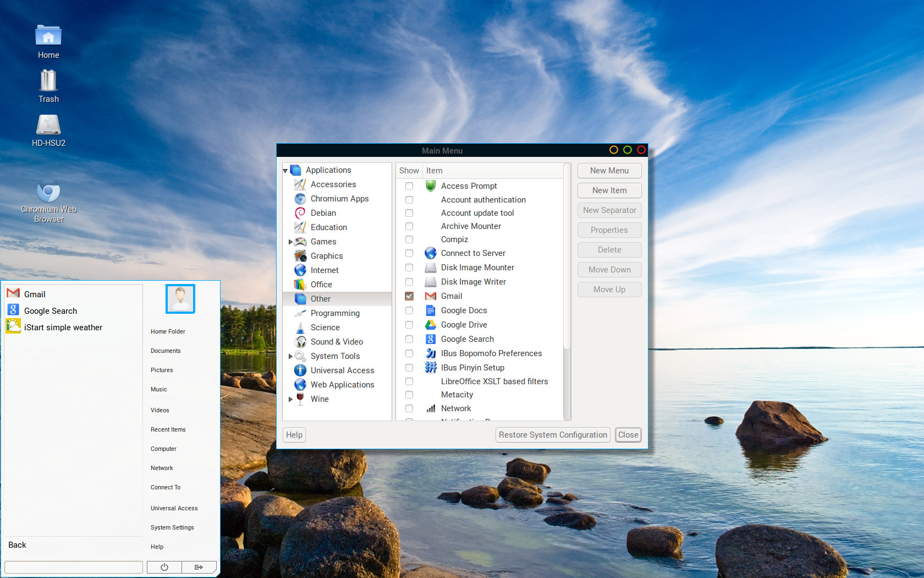
Task: Open System Settings from start menu
Action: (172, 527)
